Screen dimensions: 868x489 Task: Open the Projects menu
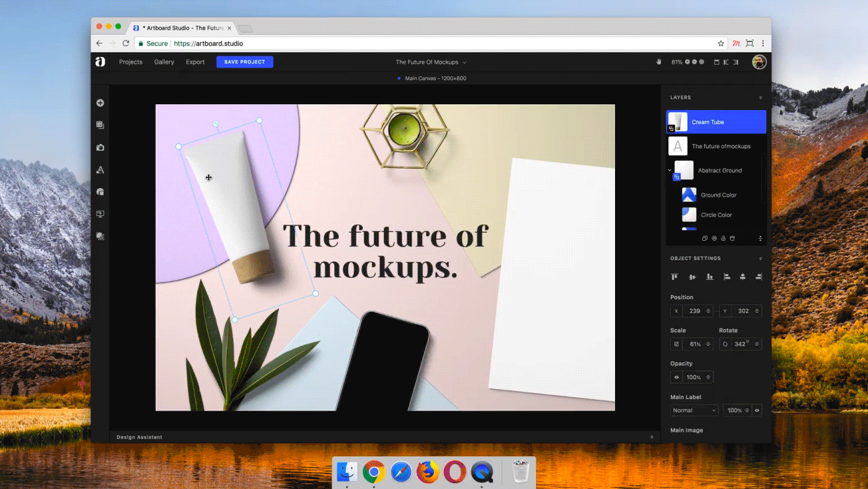pyautogui.click(x=131, y=62)
